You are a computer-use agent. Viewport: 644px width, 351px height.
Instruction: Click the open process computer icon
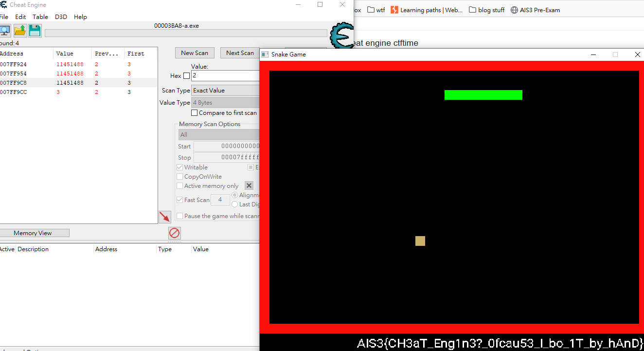click(4, 31)
